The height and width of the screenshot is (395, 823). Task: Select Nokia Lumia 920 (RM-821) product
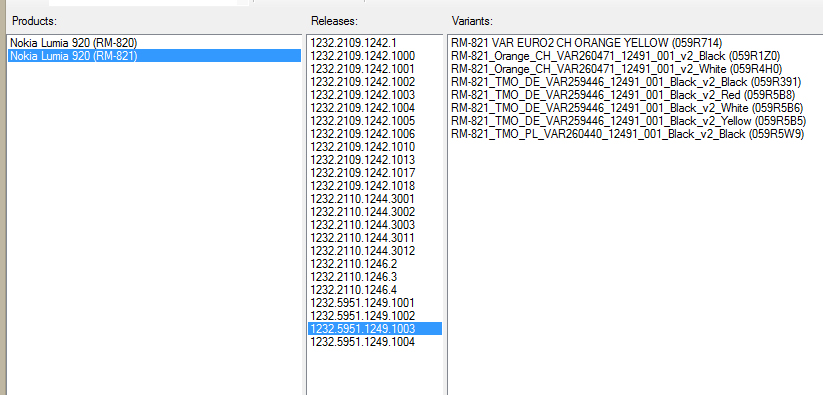click(154, 56)
